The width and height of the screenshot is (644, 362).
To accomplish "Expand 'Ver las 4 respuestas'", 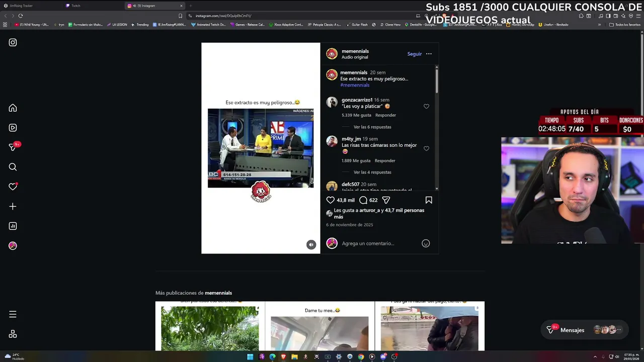I will point(372,172).
